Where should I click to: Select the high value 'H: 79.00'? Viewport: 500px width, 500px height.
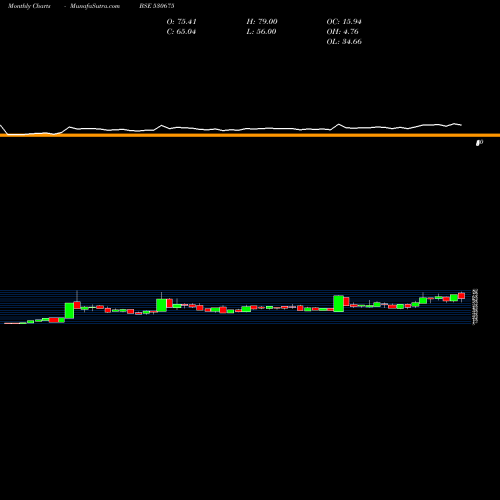262,22
